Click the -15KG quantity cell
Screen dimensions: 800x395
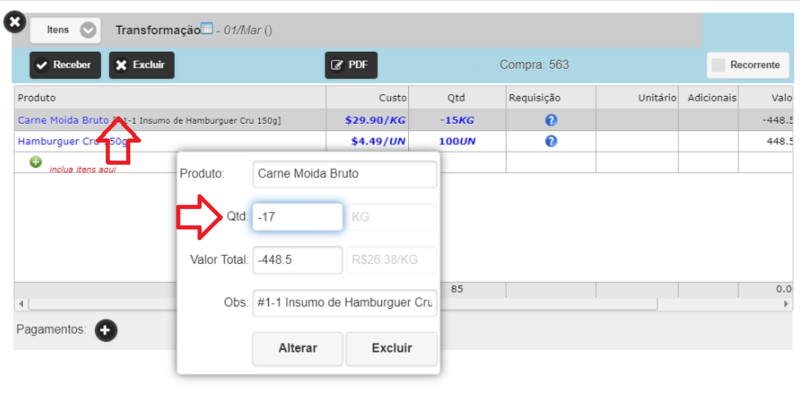(457, 120)
